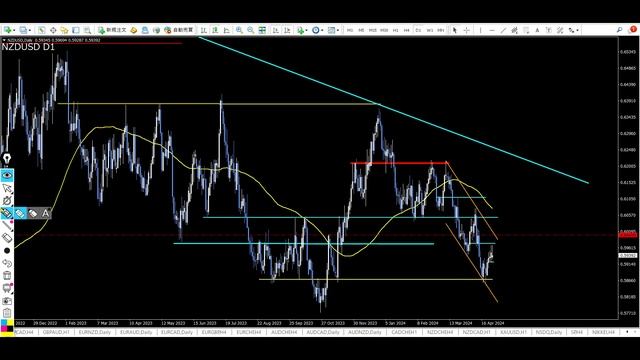Select the text 'A' tool in toolbar
The width and height of the screenshot is (640, 360).
pos(537,30)
